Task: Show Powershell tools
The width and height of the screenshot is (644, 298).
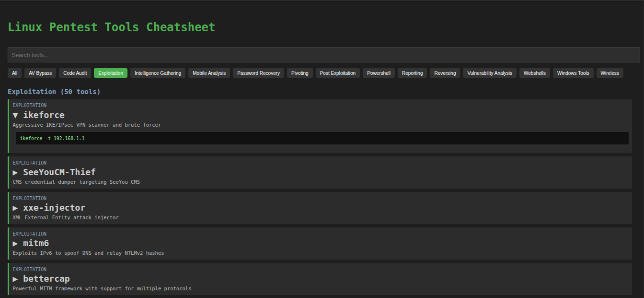Action: click(x=378, y=72)
